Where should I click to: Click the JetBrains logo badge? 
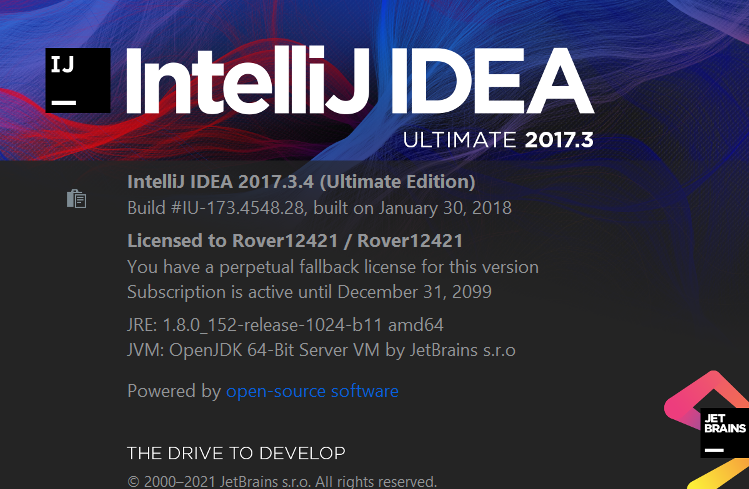[724, 433]
